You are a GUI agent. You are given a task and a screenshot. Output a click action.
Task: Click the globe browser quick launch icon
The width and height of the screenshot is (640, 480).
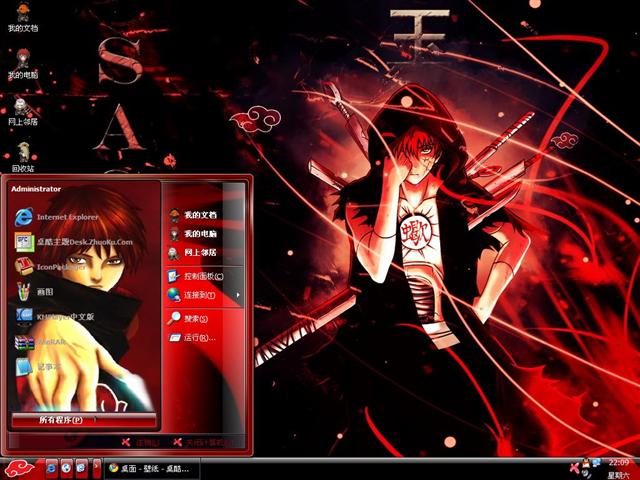pos(67,469)
